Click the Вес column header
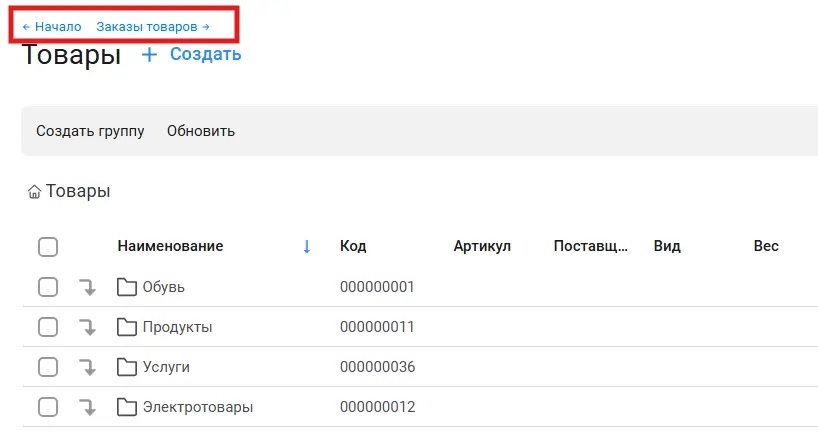 pyautogui.click(x=766, y=246)
